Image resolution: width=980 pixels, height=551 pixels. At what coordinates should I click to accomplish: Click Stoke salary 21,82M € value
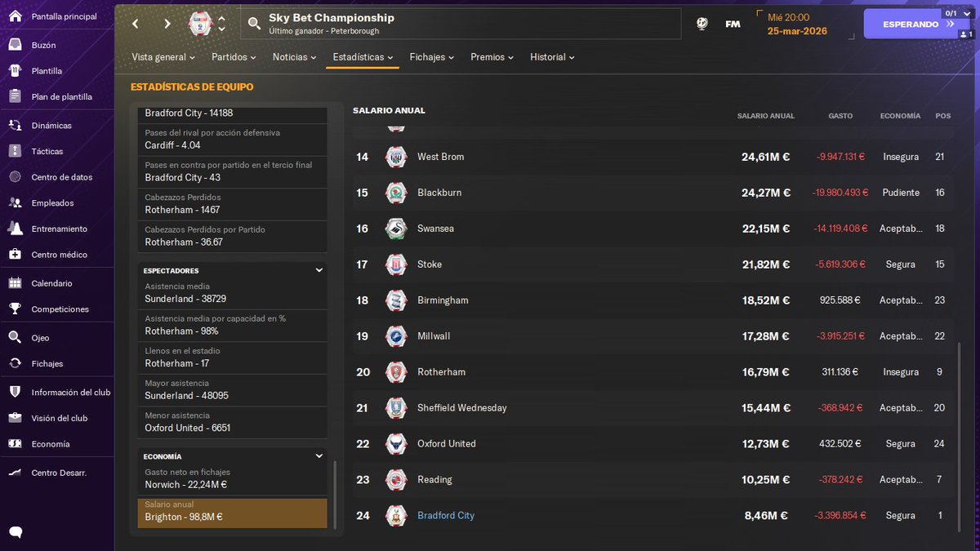(766, 264)
